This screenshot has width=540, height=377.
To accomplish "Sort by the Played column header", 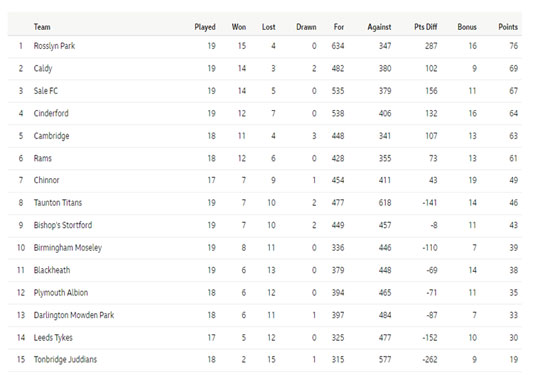I will (205, 27).
